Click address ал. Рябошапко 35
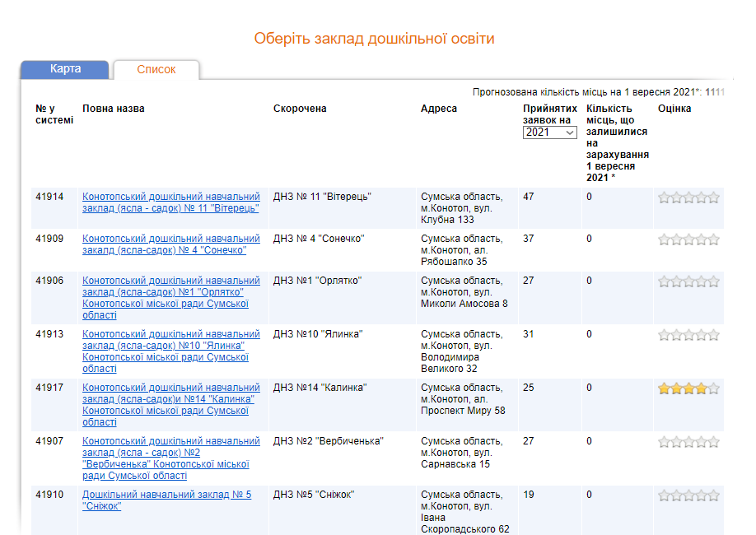Image resolution: width=756 pixels, height=535 pixels. [461, 250]
